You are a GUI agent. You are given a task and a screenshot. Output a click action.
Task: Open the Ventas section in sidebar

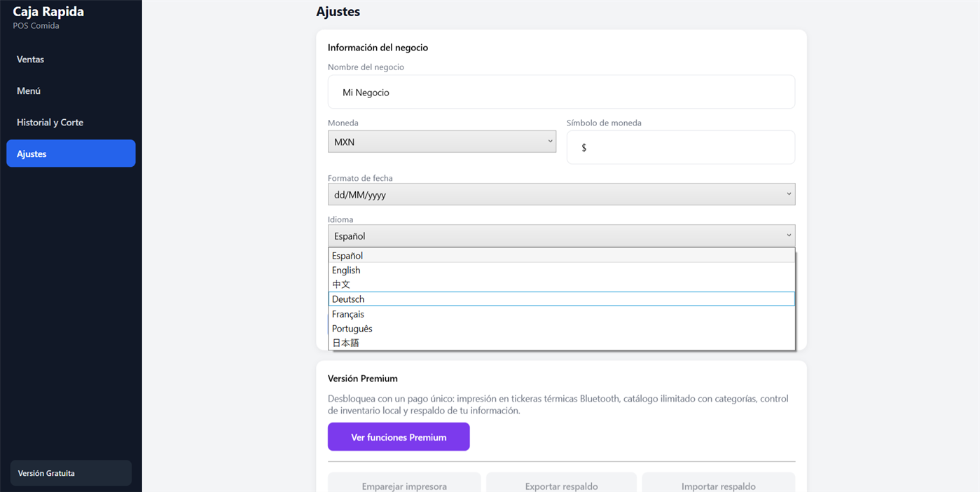(71, 60)
